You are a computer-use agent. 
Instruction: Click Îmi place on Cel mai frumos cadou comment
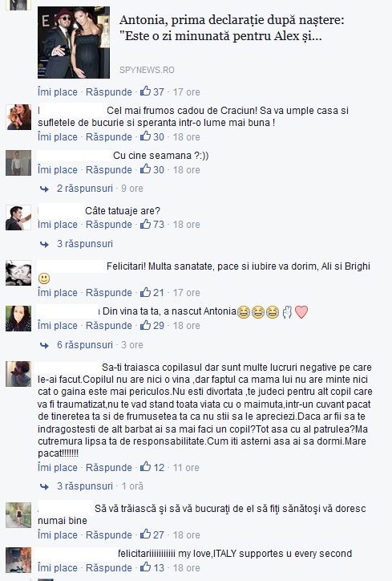tap(58, 137)
